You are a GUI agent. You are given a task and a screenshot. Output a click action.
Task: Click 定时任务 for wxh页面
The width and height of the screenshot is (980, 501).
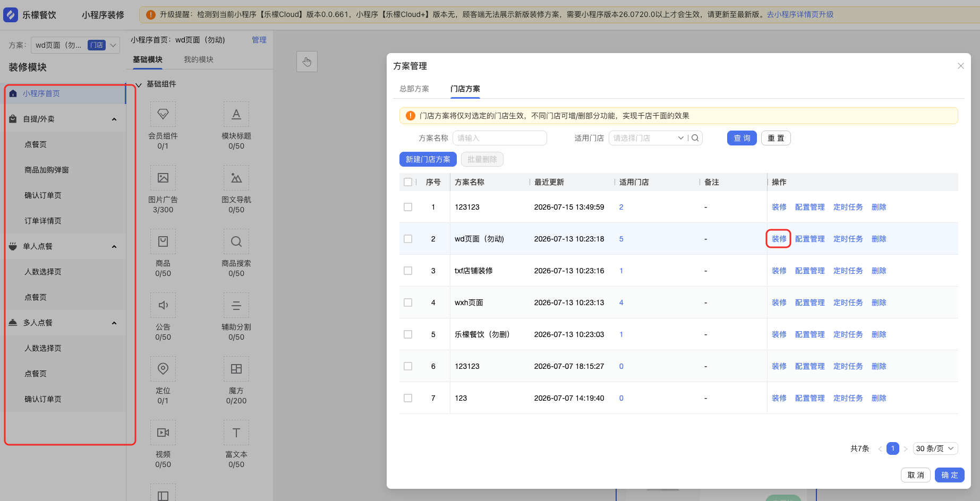[848, 303]
